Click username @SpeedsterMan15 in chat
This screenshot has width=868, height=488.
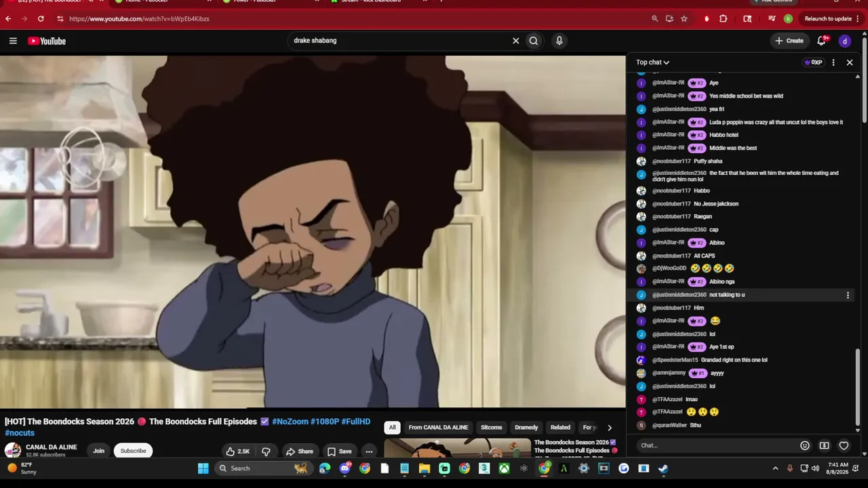pyautogui.click(x=675, y=360)
